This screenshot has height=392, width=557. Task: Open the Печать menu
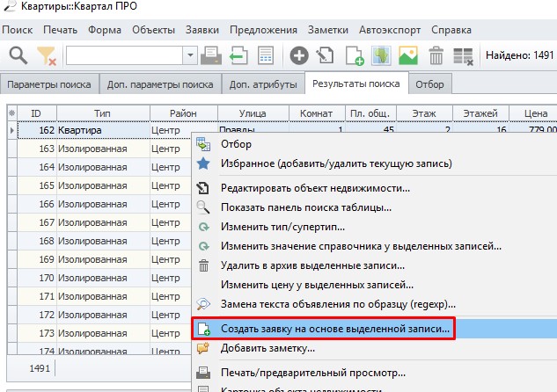(60, 30)
